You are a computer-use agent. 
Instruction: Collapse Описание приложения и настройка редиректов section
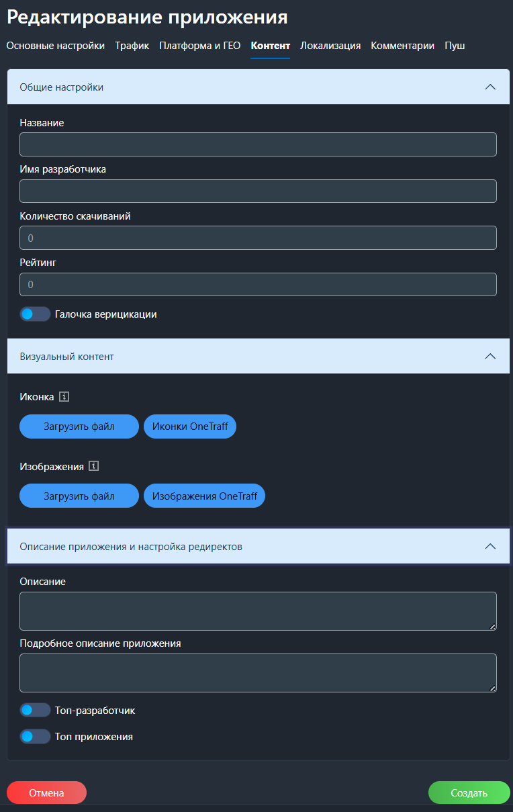490,546
